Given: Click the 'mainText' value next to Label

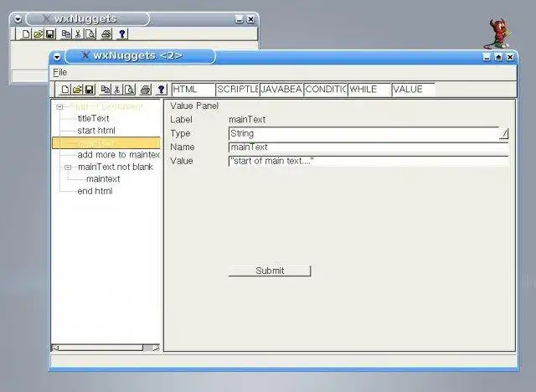Looking at the screenshot, I should [x=247, y=120].
